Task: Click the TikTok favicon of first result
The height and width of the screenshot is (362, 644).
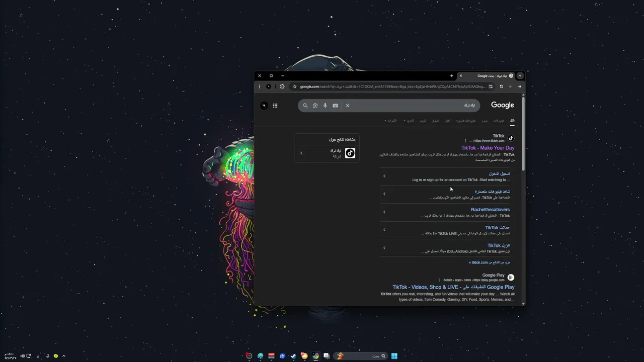Action: 511,138
